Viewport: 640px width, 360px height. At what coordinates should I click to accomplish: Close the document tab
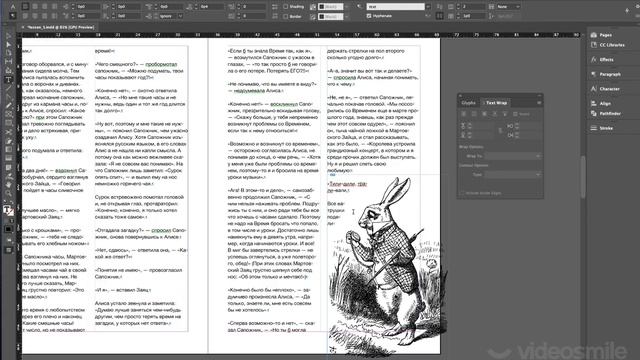point(23,27)
